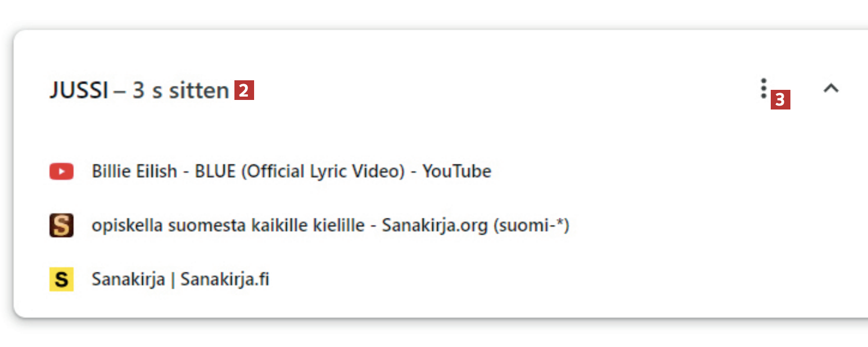Select the '(Official Lyric Video)' title text
Screen dimensions: 868x347
tap(323, 171)
